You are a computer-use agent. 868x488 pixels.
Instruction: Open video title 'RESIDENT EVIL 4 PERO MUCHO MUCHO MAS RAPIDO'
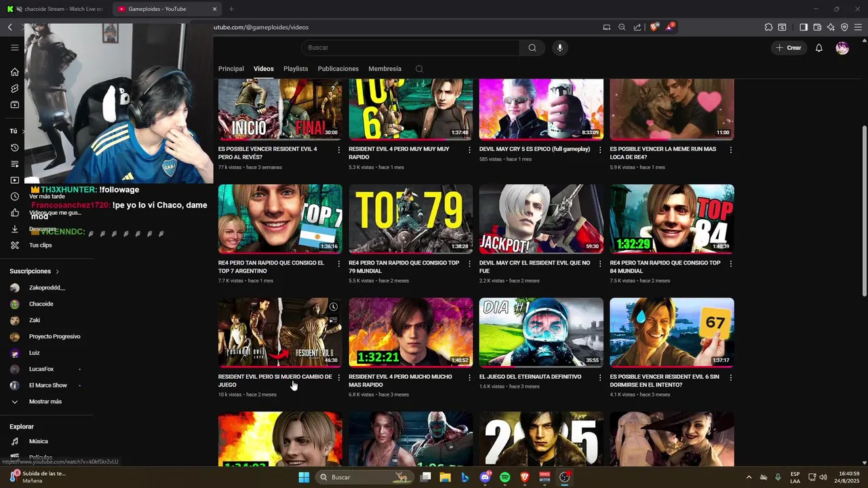point(400,380)
